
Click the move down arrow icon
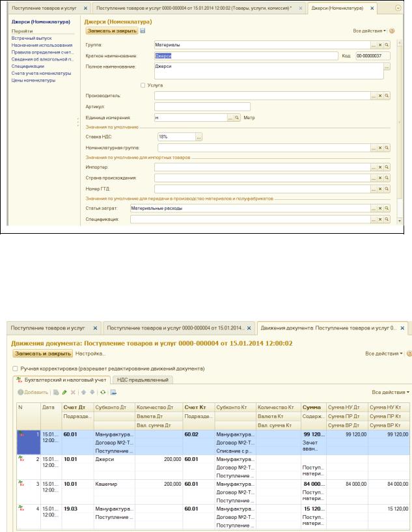click(x=92, y=392)
